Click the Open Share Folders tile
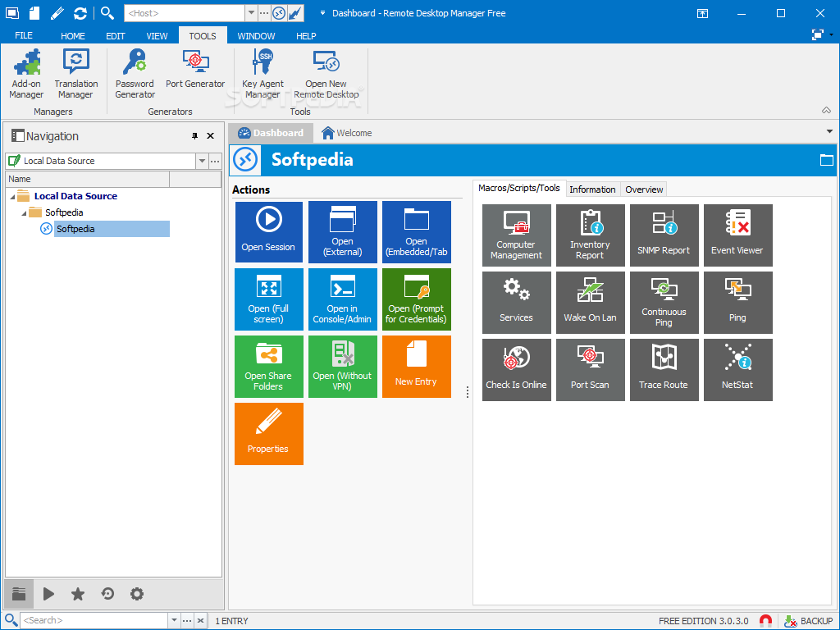The height and width of the screenshot is (630, 840). pyautogui.click(x=268, y=367)
